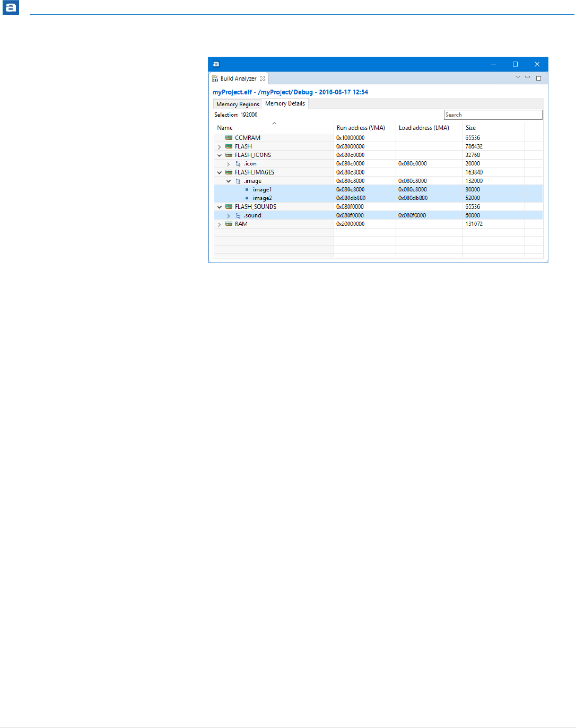Click .sound load address 0x080f0000
Image resolution: width=576 pixels, height=728 pixels.
[x=412, y=215]
